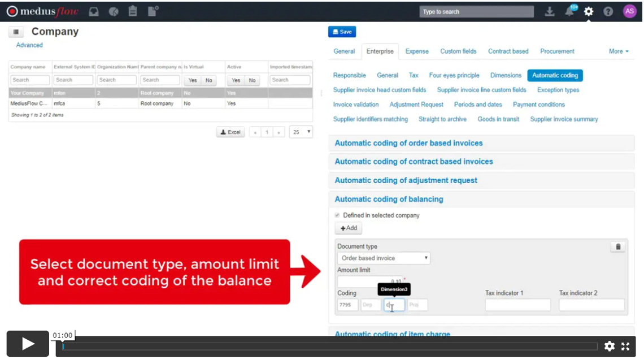This screenshot has height=359, width=644.
Task: Click the Tax indicator 1 field
Action: [x=517, y=305]
